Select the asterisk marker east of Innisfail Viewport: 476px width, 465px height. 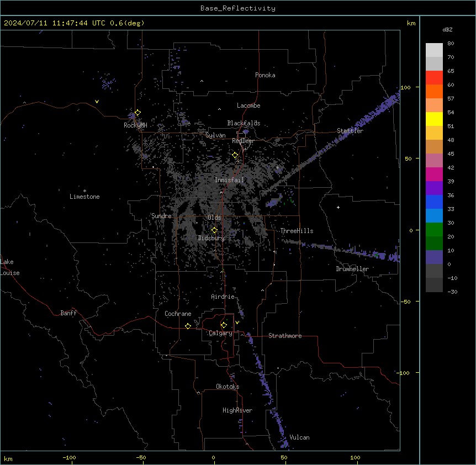coord(277,167)
